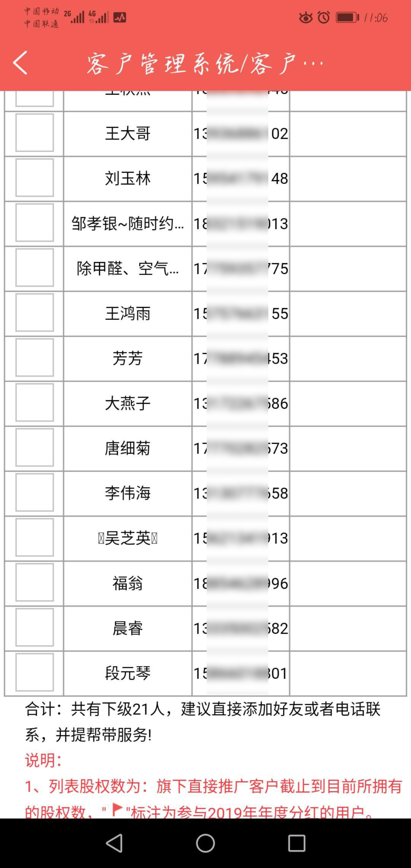Tap phone number of 芳芳
This screenshot has width=411, height=868.
(241, 358)
